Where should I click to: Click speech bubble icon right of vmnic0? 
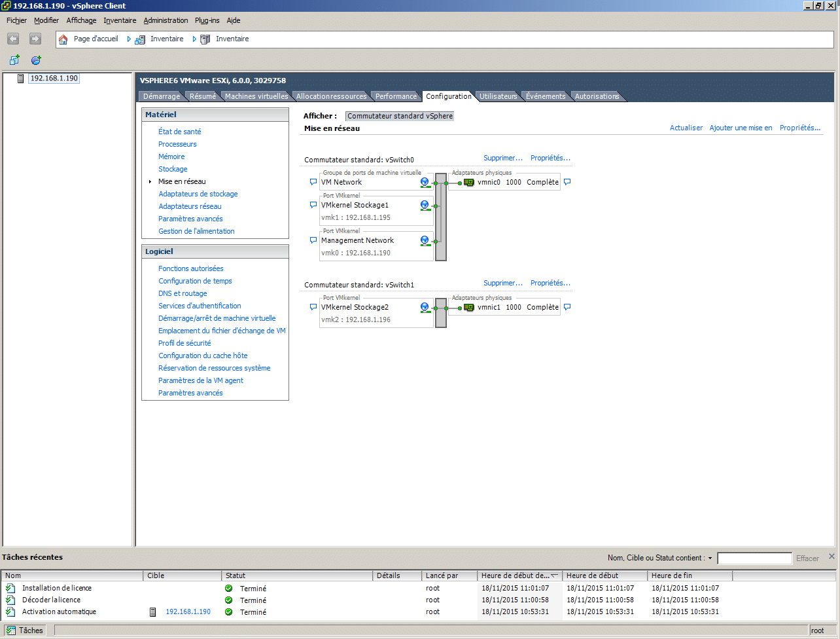[567, 182]
